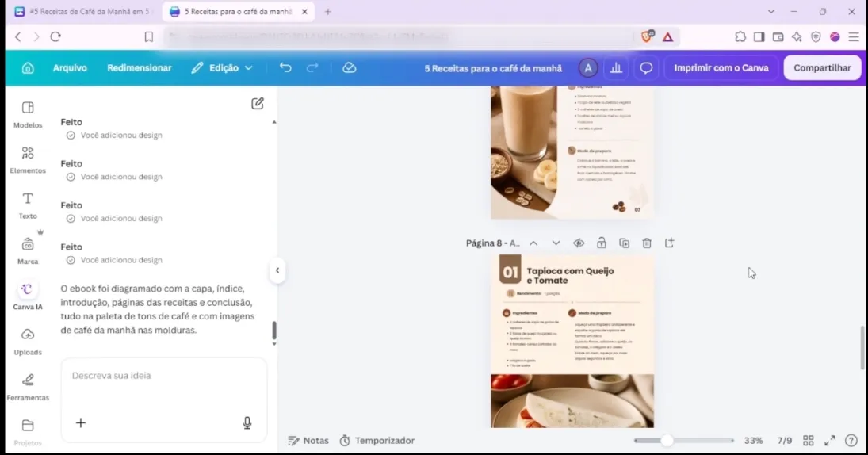Start a new Canva IA chat
The width and height of the screenshot is (868, 455).
[258, 104]
